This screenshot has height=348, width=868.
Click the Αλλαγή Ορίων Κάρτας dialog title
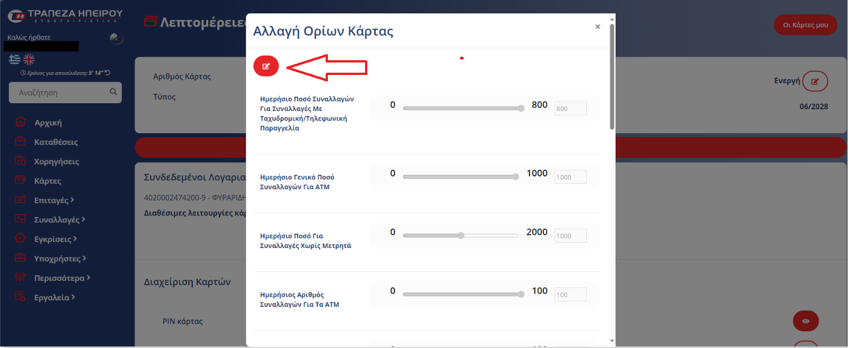pos(323,31)
